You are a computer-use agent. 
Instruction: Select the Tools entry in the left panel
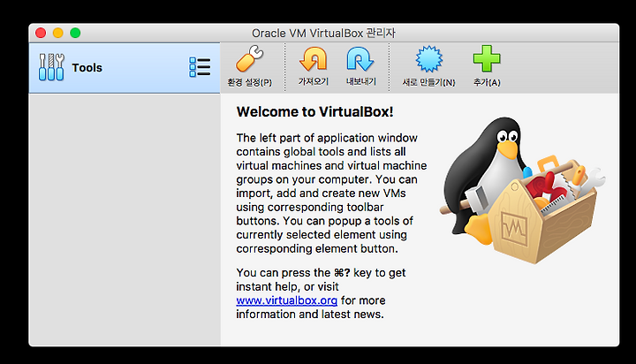coord(125,68)
